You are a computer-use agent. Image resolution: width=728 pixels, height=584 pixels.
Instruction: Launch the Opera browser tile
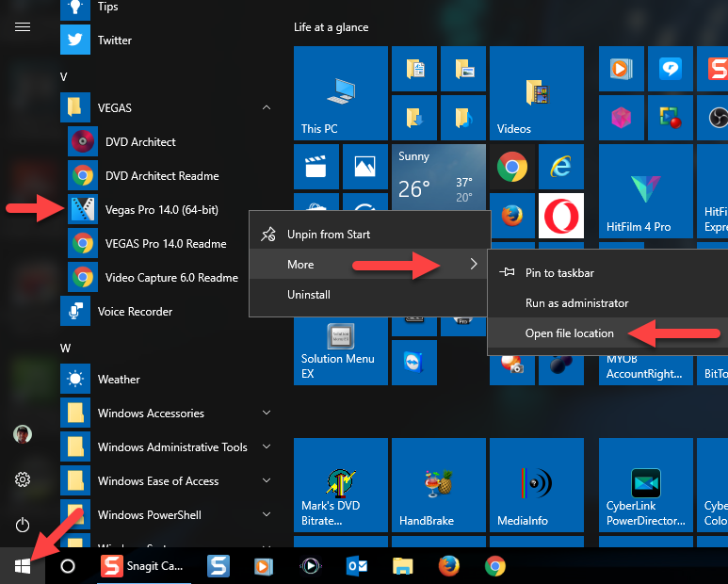click(561, 216)
